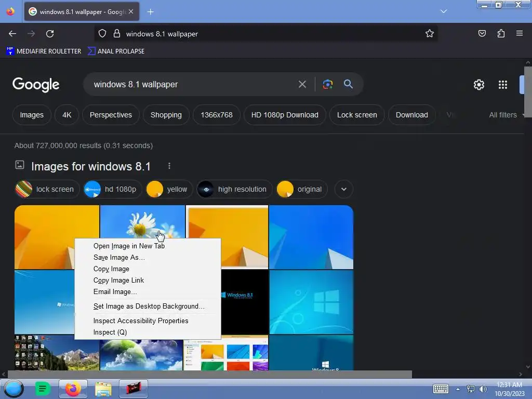Apply the 4K filter chip

point(67,115)
